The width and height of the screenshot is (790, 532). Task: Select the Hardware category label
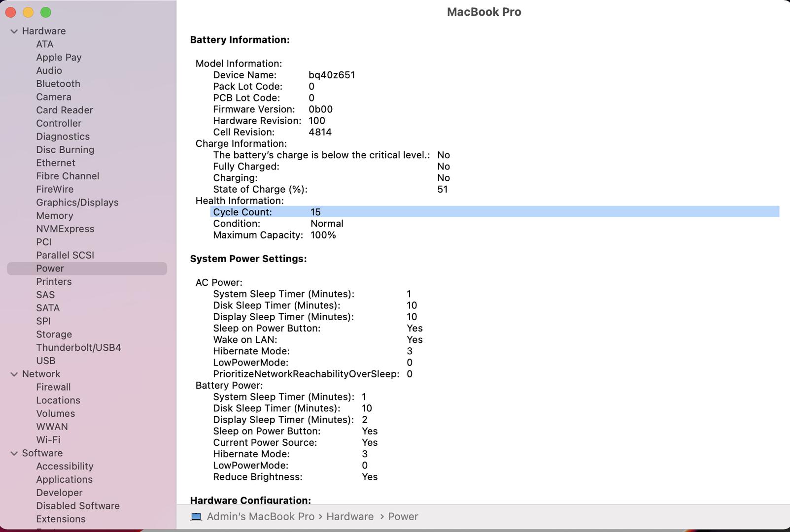tap(44, 31)
